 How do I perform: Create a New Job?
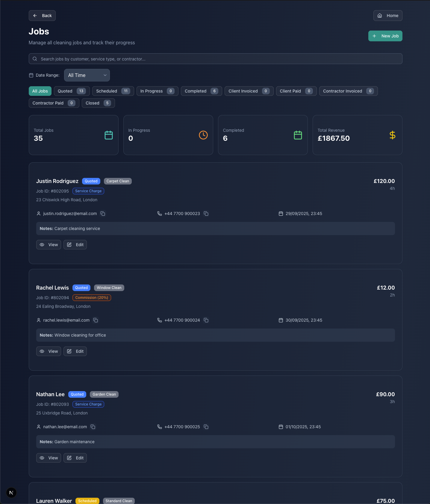pos(385,36)
